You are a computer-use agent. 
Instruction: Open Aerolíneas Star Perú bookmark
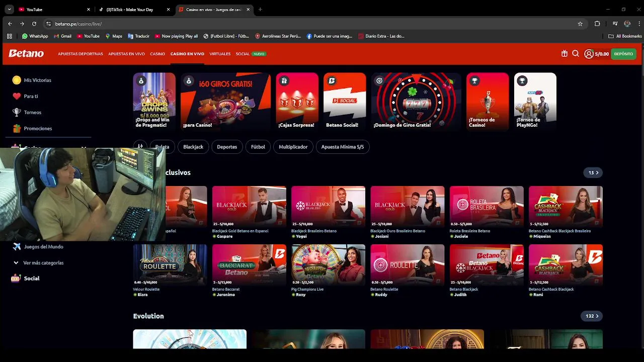click(278, 36)
